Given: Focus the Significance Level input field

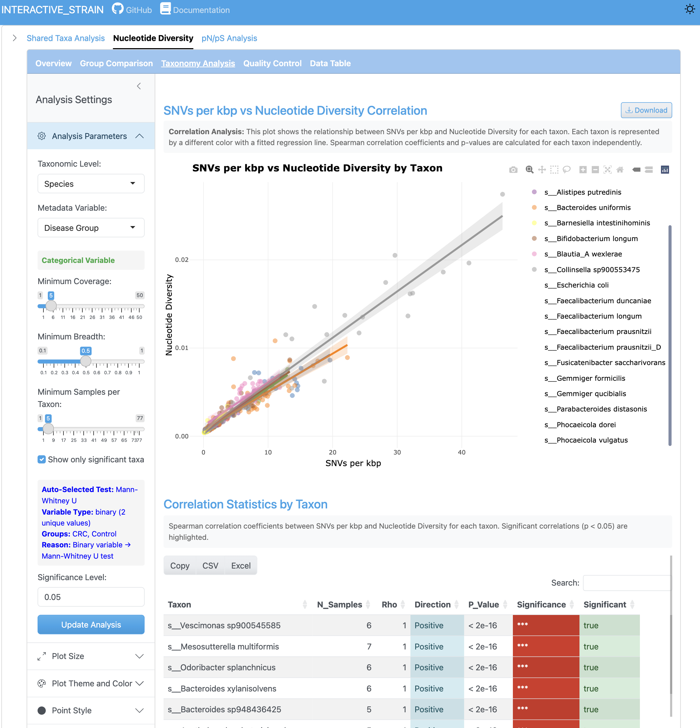Looking at the screenshot, I should pos(91,597).
